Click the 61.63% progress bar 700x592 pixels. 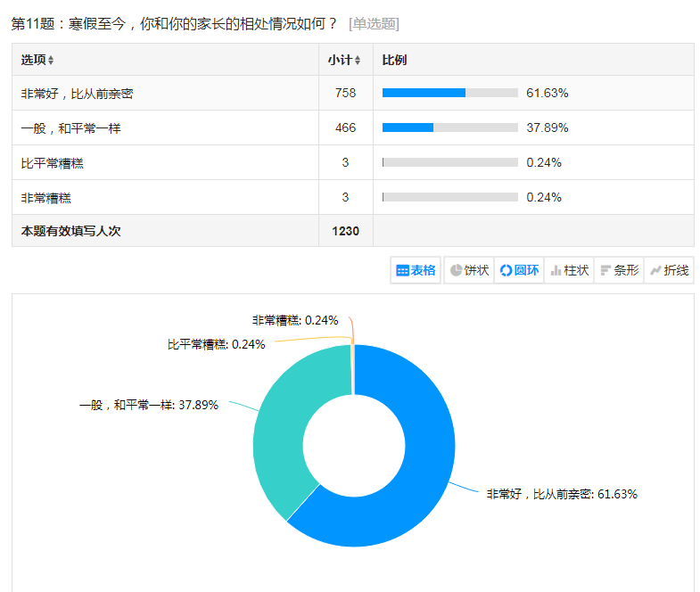449,93
